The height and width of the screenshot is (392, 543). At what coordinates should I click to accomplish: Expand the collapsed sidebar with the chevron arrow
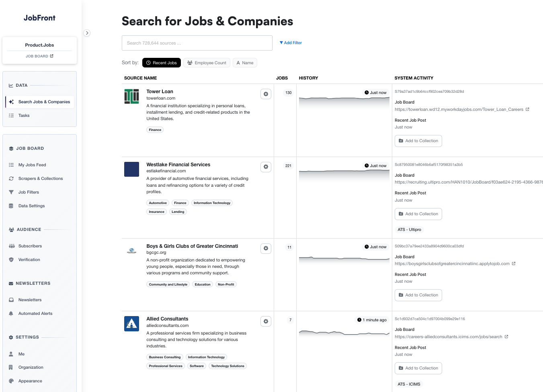pos(87,33)
